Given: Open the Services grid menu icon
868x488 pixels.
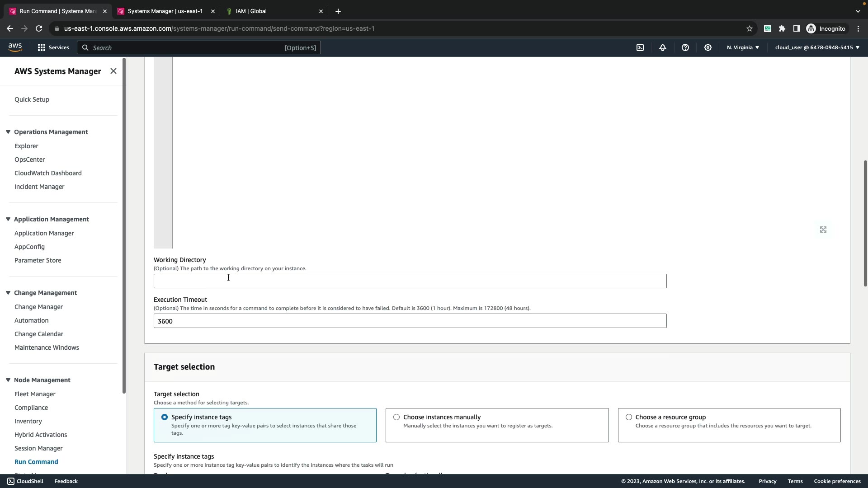Looking at the screenshot, I should pyautogui.click(x=42, y=47).
